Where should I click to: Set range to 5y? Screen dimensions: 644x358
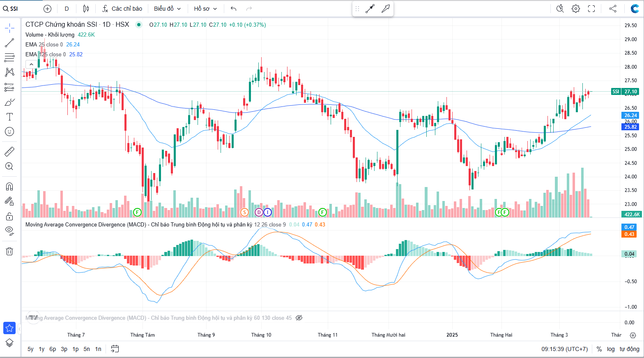click(30, 349)
